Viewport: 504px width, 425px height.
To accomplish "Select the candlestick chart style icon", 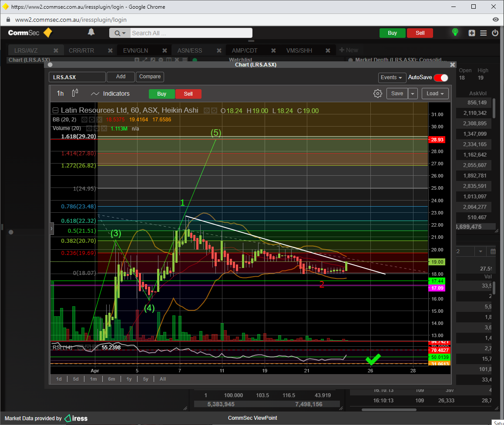I will [75, 93].
